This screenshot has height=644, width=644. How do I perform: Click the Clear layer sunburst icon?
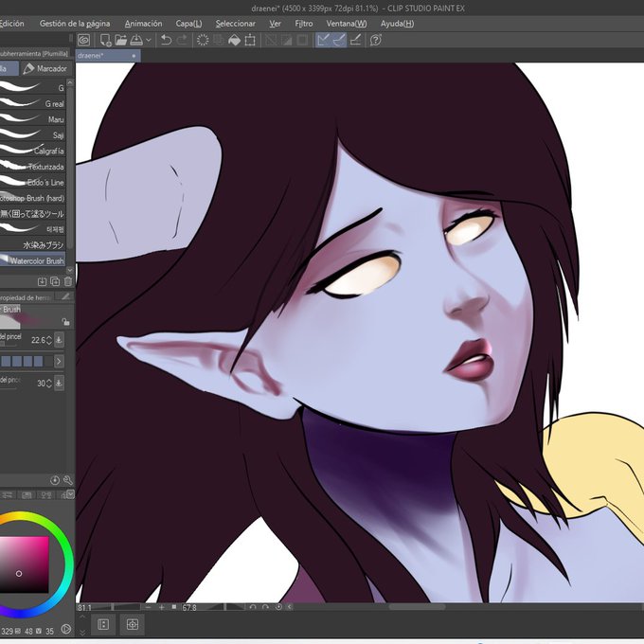(x=203, y=40)
